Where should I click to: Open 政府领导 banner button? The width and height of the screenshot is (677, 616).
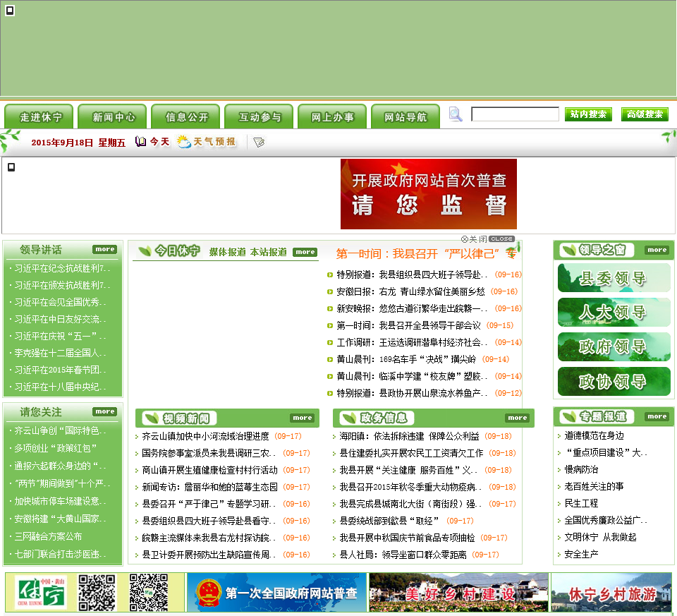(x=614, y=347)
